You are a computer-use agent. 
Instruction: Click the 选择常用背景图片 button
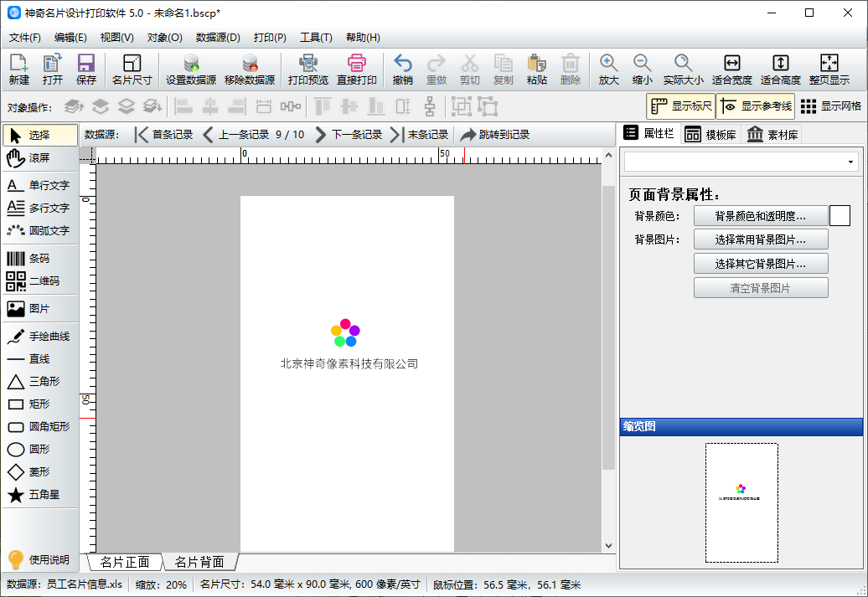click(x=761, y=239)
